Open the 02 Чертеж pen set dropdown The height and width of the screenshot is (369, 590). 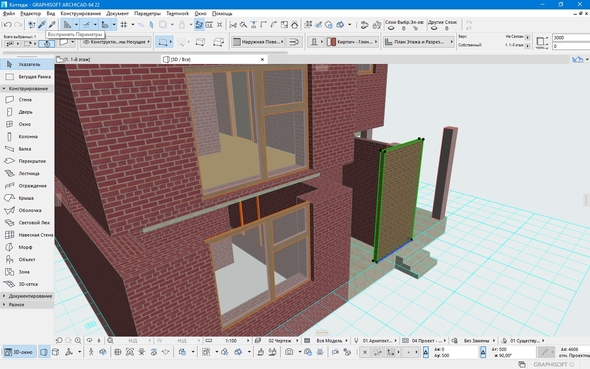277,340
